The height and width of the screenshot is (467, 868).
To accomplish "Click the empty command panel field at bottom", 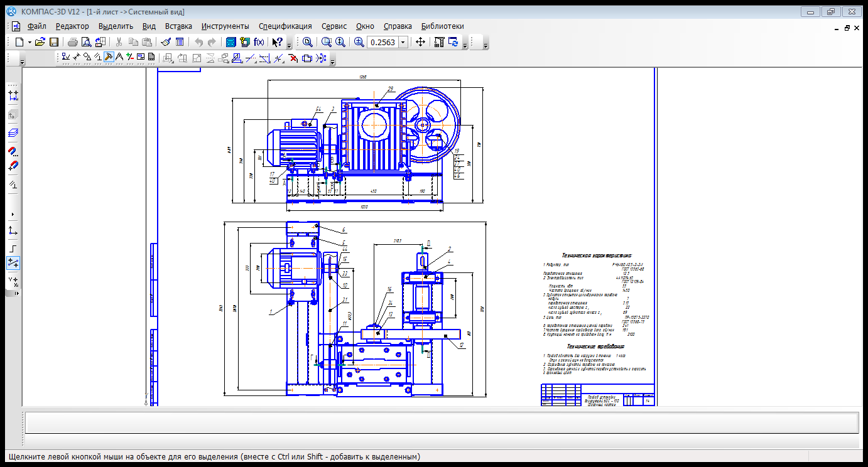I will (x=442, y=422).
